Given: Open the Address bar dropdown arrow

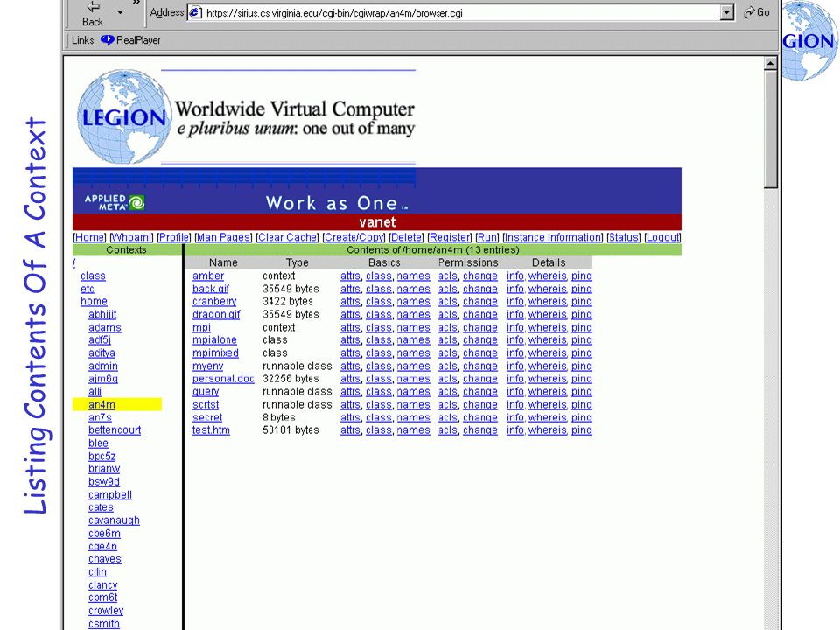Looking at the screenshot, I should tap(726, 12).
